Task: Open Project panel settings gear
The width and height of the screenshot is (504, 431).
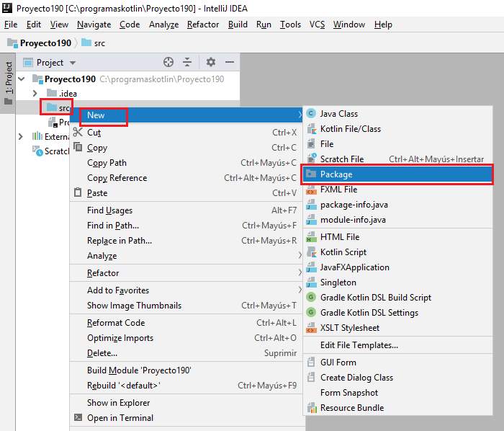Action: [210, 62]
